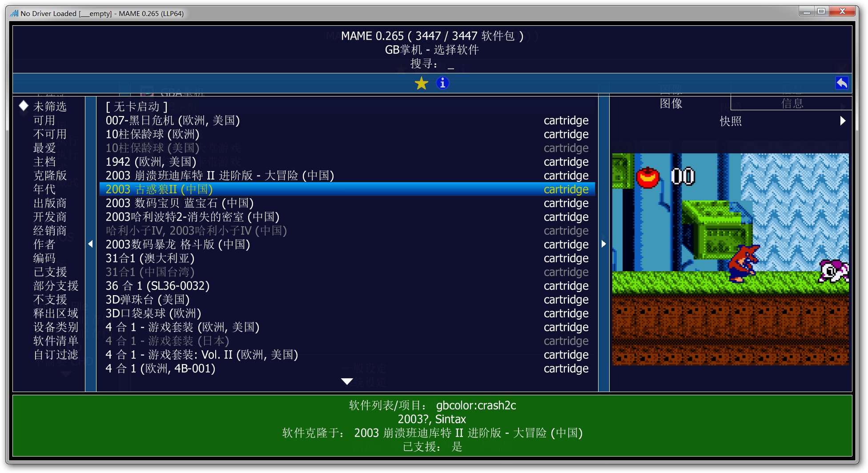Select highlighted 2003 古惑狼II (中国) entry
The image size is (868, 473).
pyautogui.click(x=347, y=189)
